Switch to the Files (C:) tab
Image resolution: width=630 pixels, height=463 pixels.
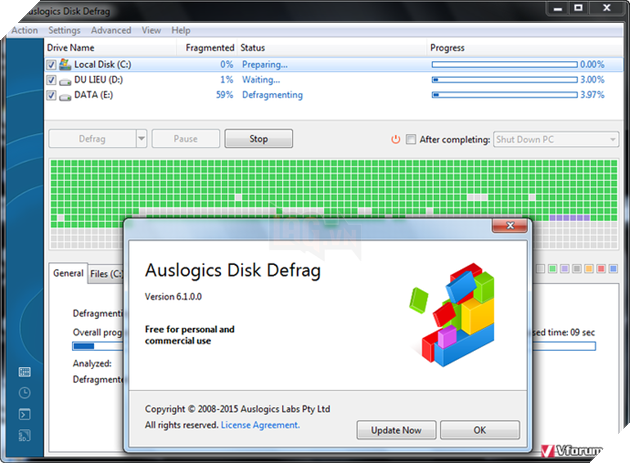point(106,274)
